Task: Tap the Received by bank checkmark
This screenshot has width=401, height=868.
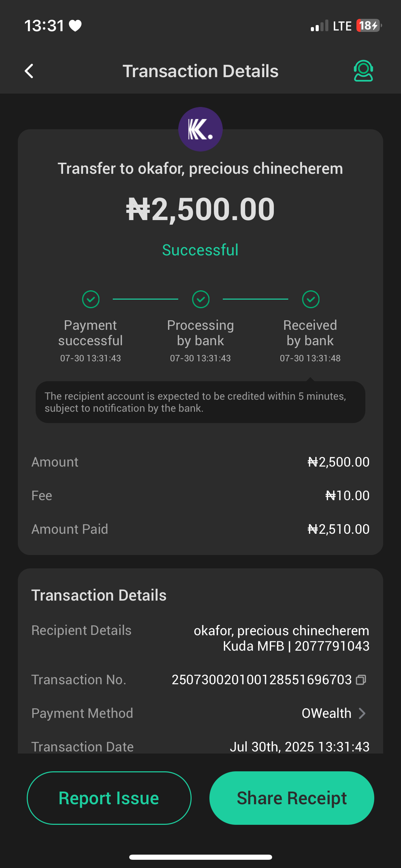Action: [x=311, y=299]
